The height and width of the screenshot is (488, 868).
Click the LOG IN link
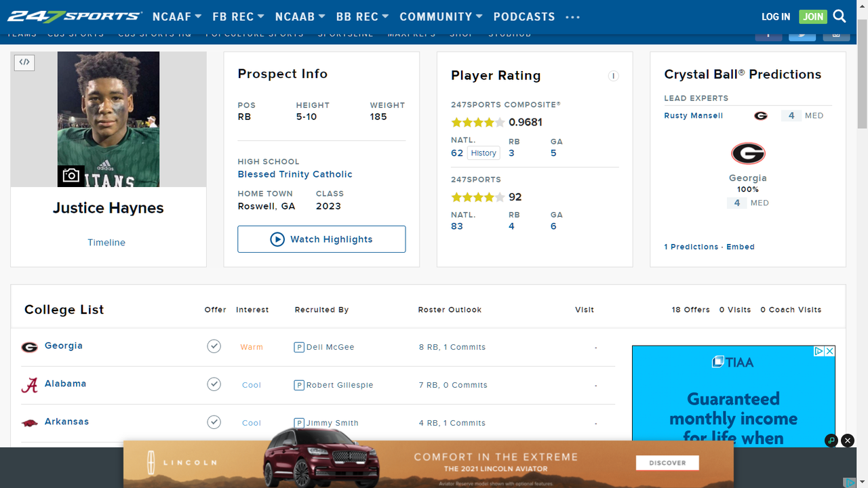(776, 17)
